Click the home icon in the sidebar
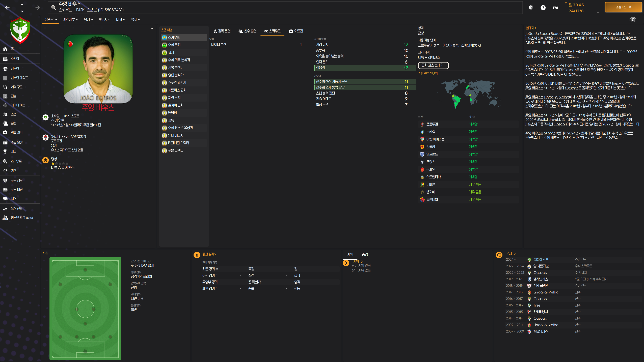 (5, 49)
